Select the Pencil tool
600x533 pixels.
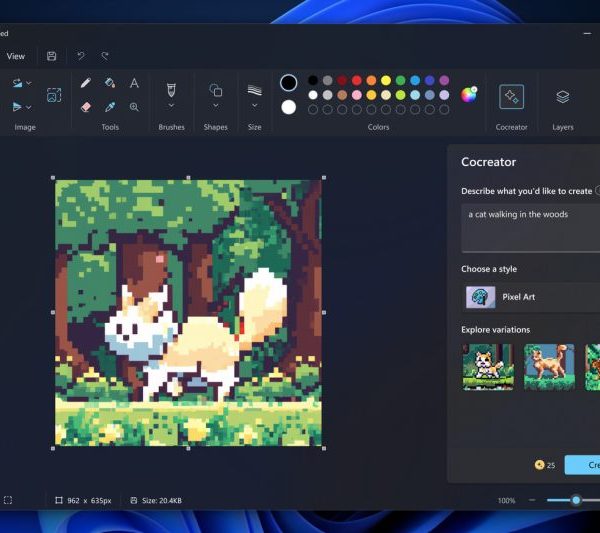(86, 83)
